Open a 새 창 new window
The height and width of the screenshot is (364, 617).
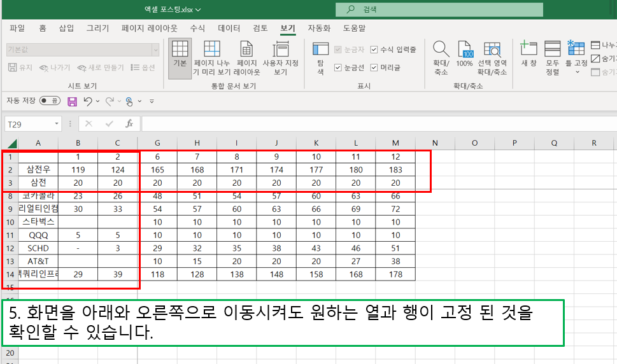coord(528,54)
